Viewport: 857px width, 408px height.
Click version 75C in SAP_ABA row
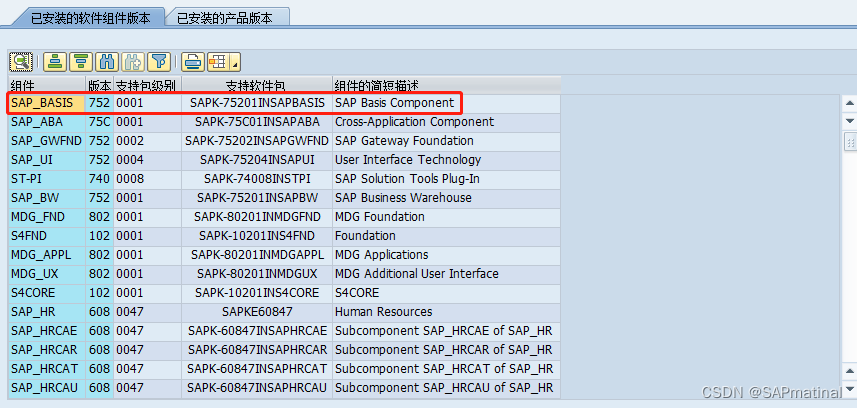click(99, 122)
